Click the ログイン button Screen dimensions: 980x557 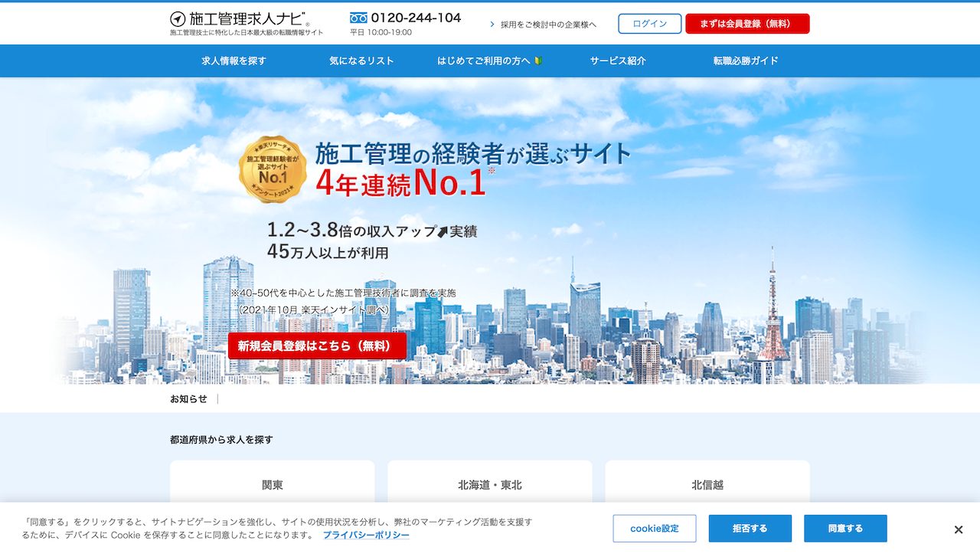click(x=648, y=23)
